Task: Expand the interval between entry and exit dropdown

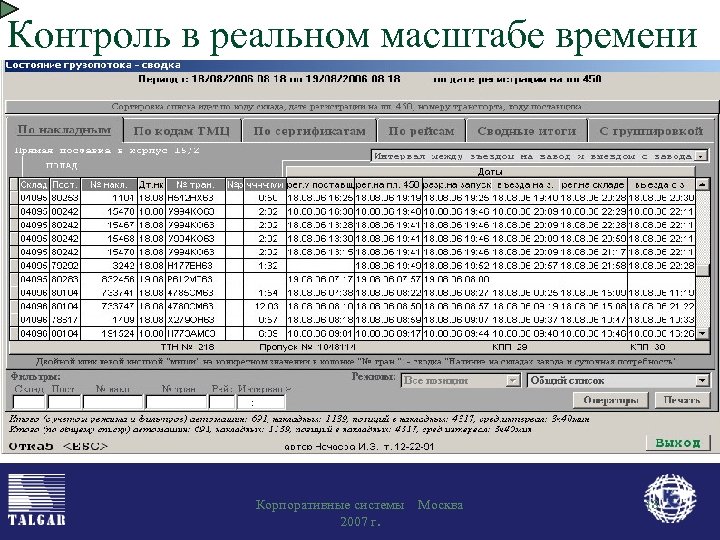Action: click(701, 156)
